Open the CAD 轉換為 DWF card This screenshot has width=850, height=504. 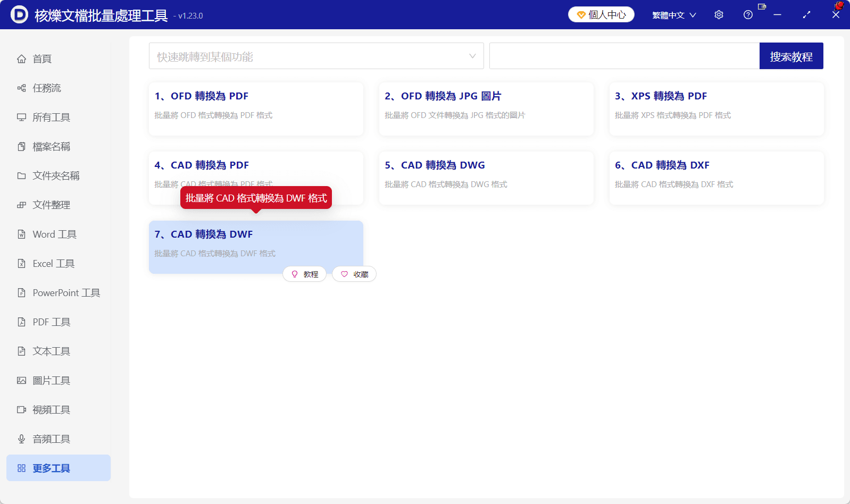click(256, 247)
